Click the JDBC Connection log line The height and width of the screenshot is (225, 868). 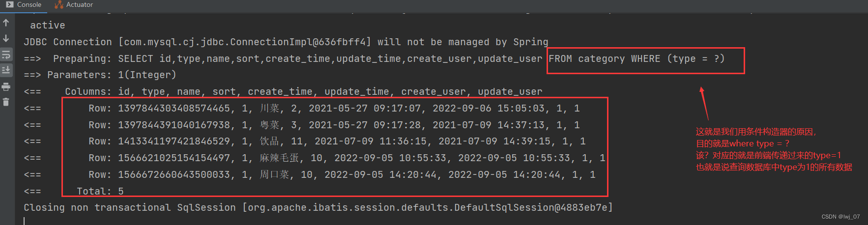(286, 42)
